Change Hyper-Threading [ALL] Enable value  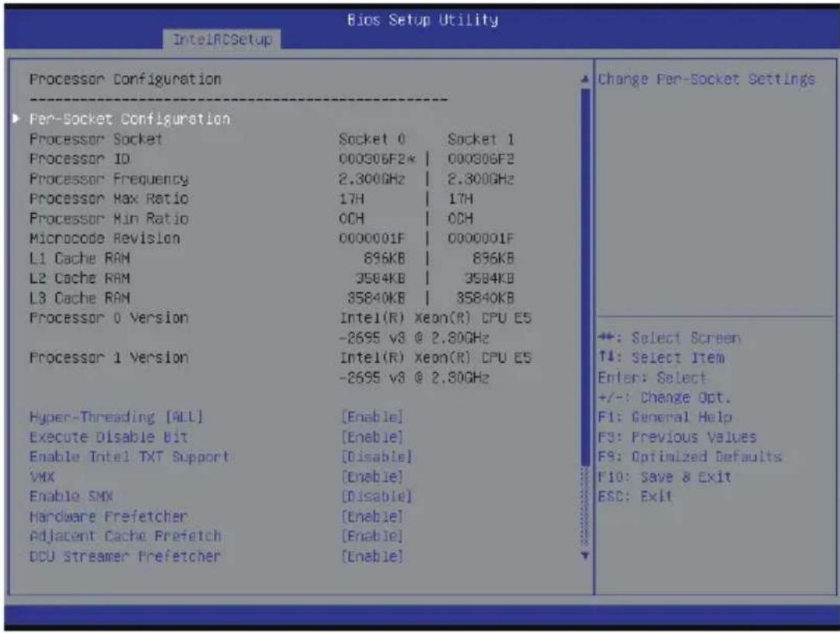click(372, 417)
